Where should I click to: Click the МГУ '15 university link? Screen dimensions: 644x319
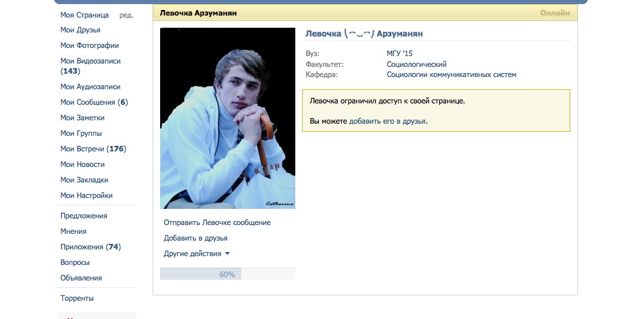[x=399, y=53]
